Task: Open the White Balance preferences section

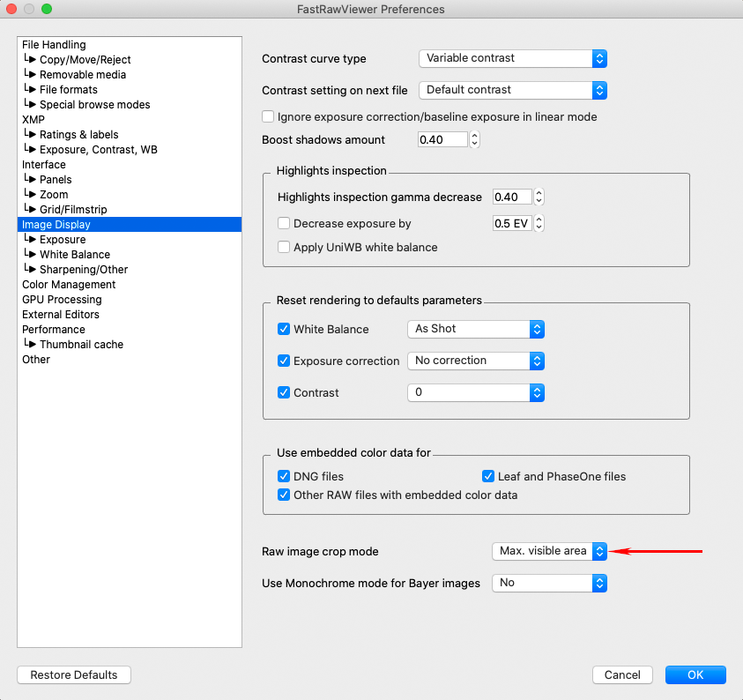Action: pos(75,255)
